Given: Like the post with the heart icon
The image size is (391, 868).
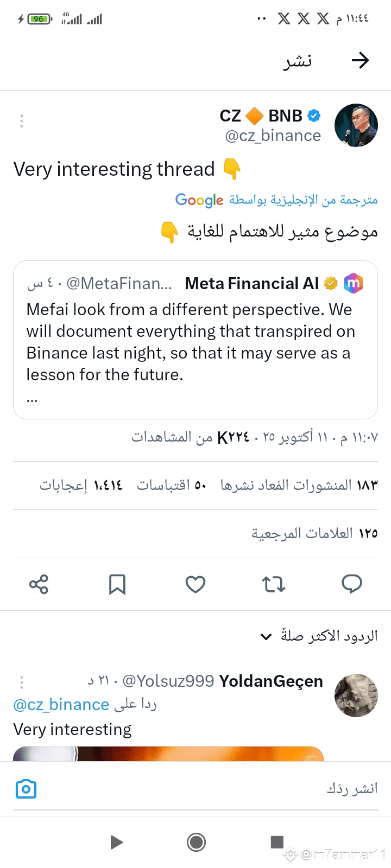Looking at the screenshot, I should 195,584.
